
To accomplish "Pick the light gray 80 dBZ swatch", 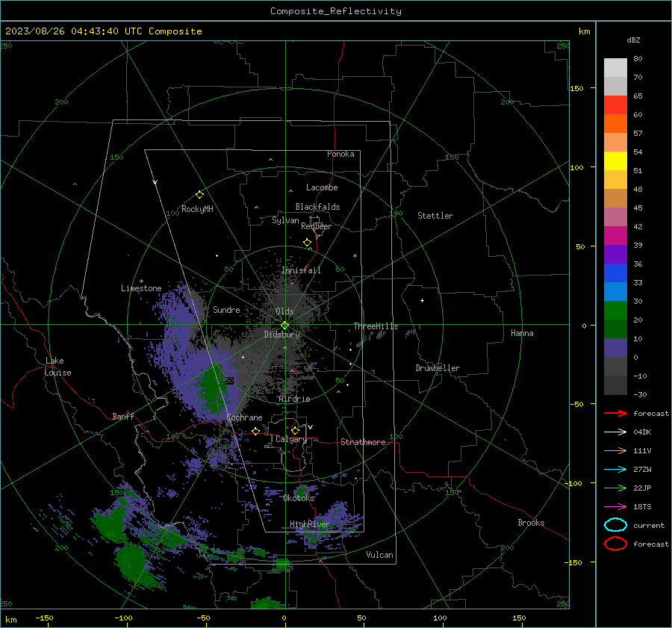I will (x=615, y=67).
